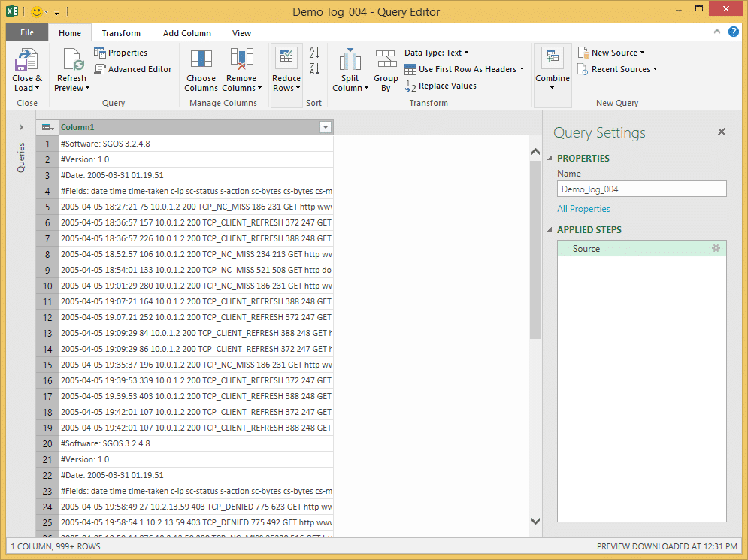This screenshot has width=748, height=560.
Task: Click the New Source icon
Action: coord(583,53)
